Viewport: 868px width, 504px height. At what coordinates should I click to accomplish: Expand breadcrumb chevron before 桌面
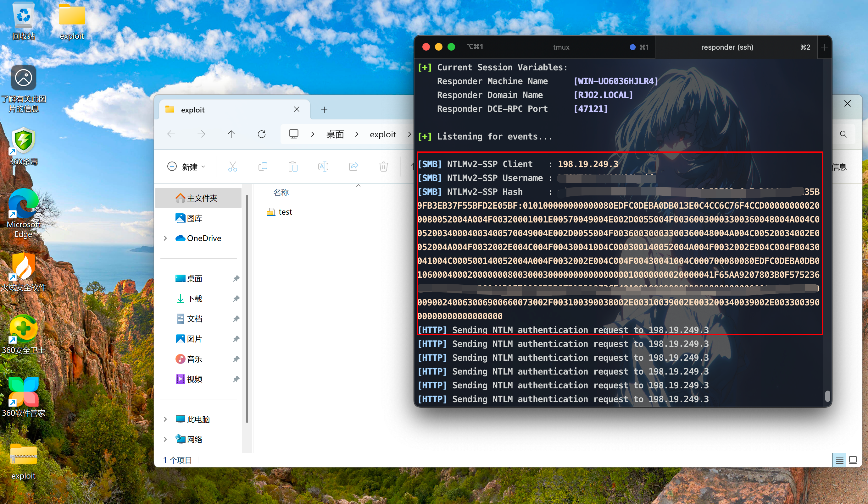pyautogui.click(x=312, y=134)
